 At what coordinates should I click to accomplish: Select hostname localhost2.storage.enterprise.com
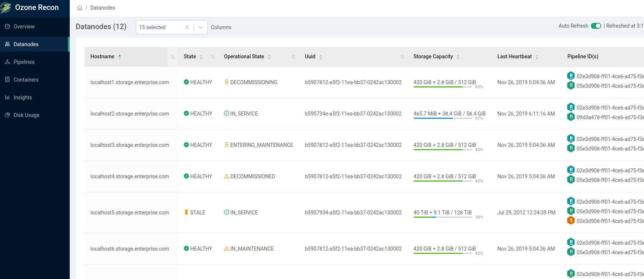click(130, 114)
